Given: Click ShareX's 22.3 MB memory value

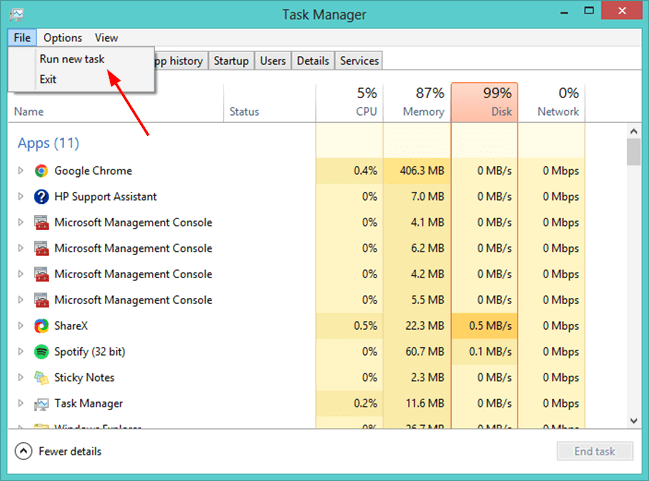Looking at the screenshot, I should point(425,326).
